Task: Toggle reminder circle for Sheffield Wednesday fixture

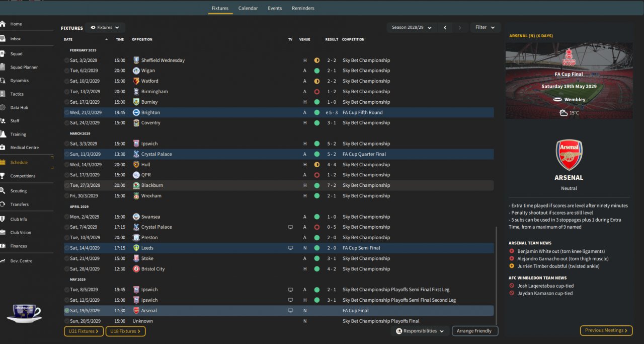Action: [x=67, y=60]
